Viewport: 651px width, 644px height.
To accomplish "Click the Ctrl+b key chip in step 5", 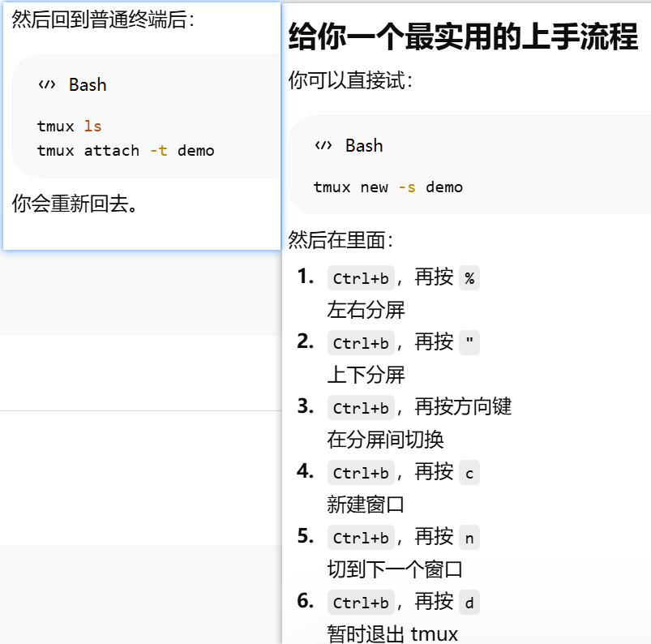I will click(361, 537).
